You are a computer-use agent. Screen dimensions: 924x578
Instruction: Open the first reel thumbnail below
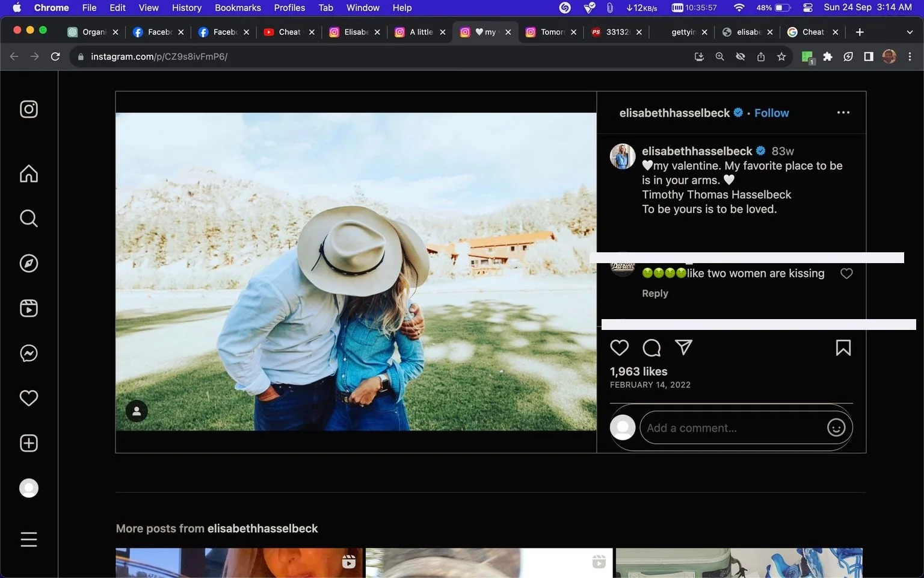tap(239, 563)
